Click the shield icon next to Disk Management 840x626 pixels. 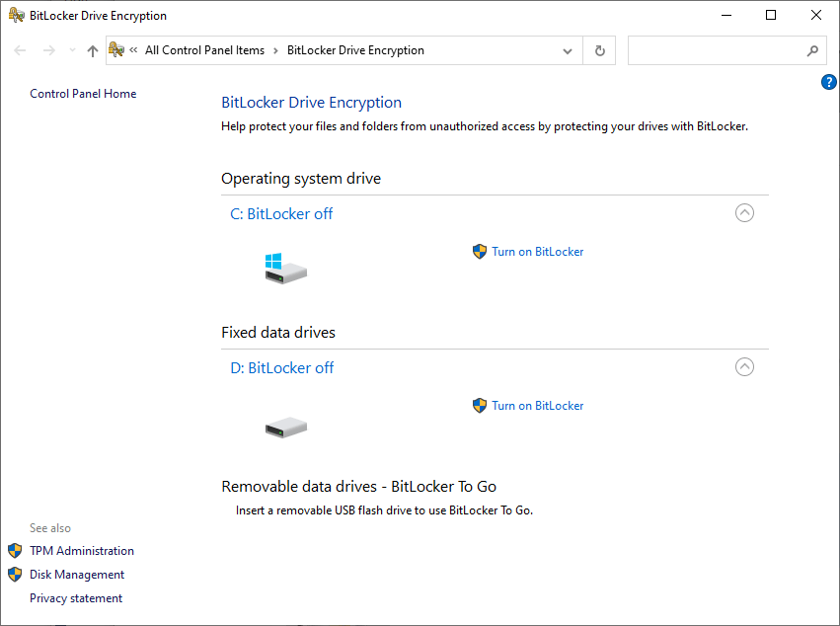point(15,575)
